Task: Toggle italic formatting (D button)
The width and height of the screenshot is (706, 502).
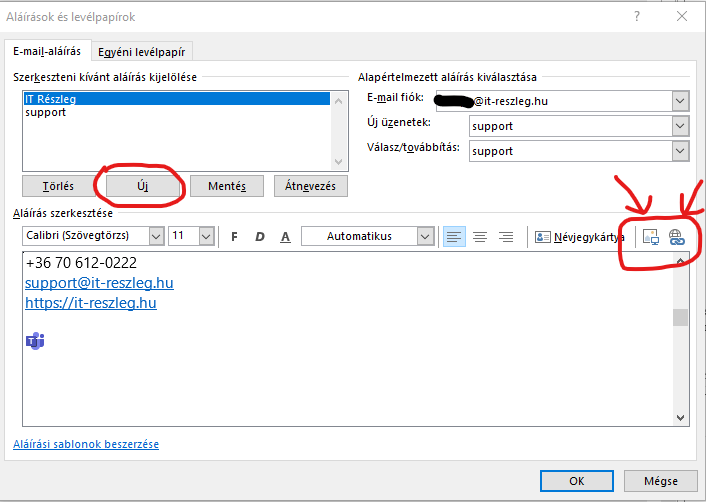Action: coord(259,237)
